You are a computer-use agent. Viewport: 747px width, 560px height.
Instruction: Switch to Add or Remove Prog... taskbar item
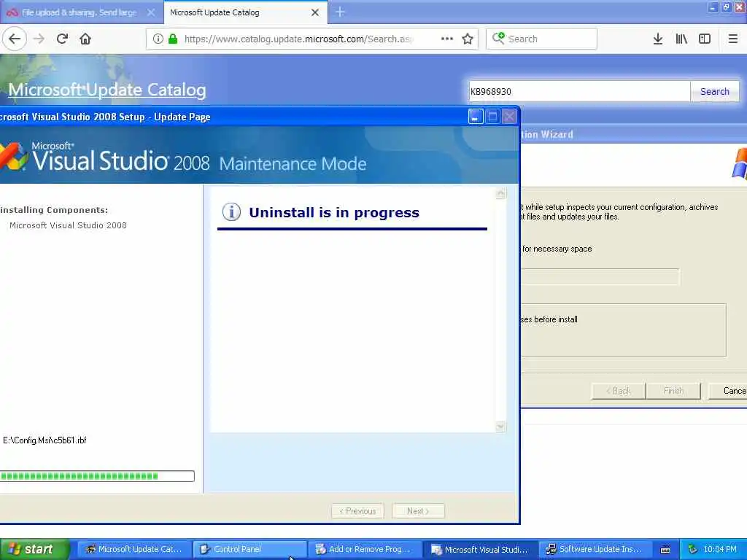pyautogui.click(x=365, y=549)
